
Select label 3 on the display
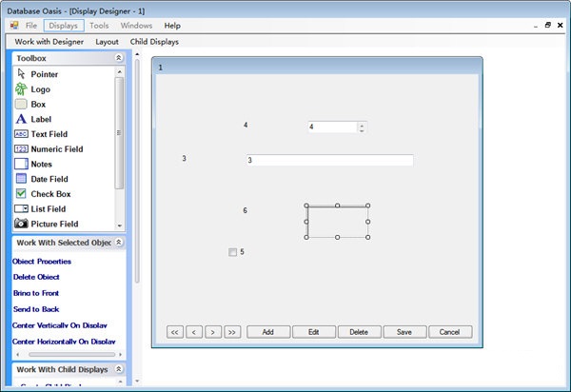pos(185,158)
